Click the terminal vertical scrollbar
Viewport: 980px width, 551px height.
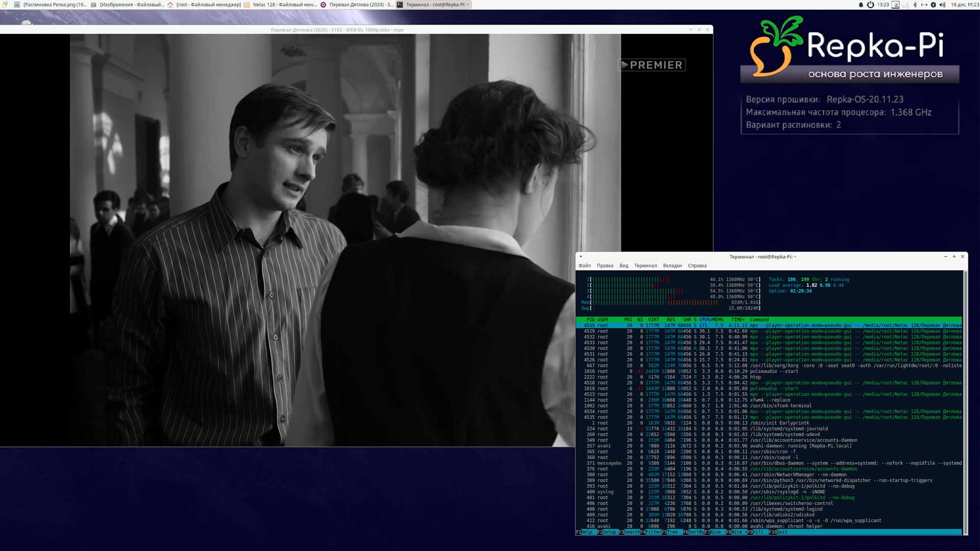(x=965, y=402)
